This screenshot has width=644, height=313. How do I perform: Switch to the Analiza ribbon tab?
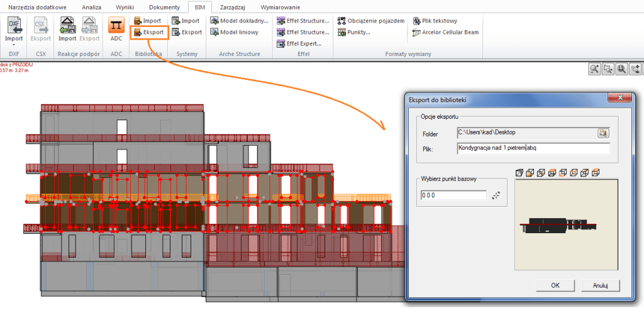91,7
